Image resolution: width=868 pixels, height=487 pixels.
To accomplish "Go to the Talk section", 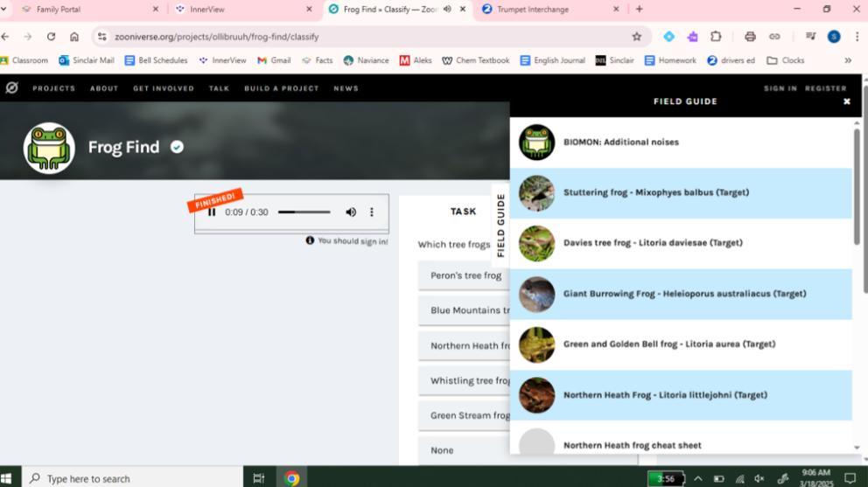I will pos(219,88).
